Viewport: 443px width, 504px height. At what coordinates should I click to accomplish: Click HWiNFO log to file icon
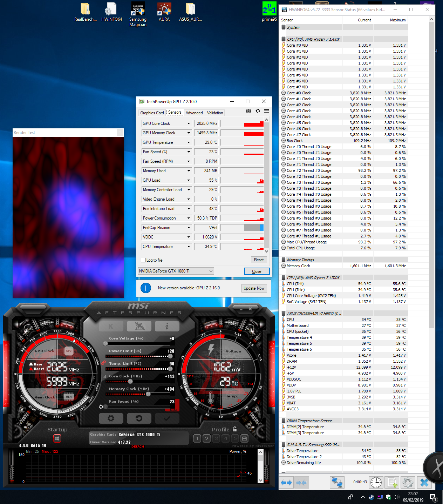392,483
